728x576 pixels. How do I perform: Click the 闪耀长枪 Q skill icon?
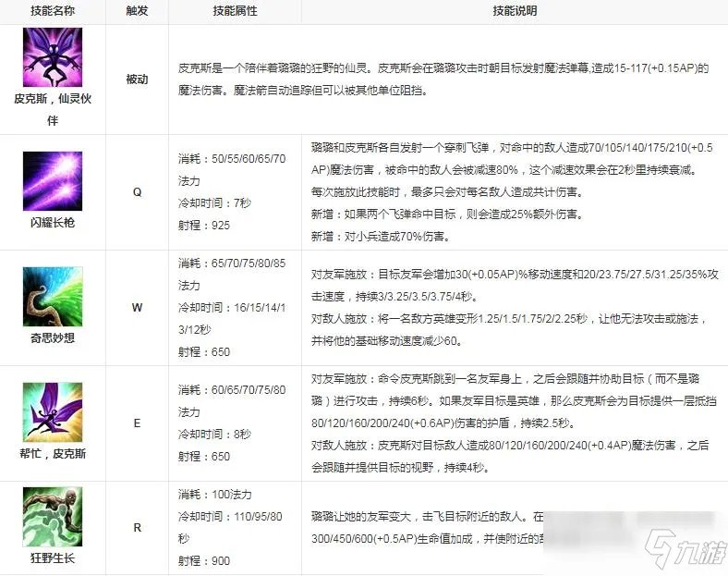pyautogui.click(x=53, y=180)
